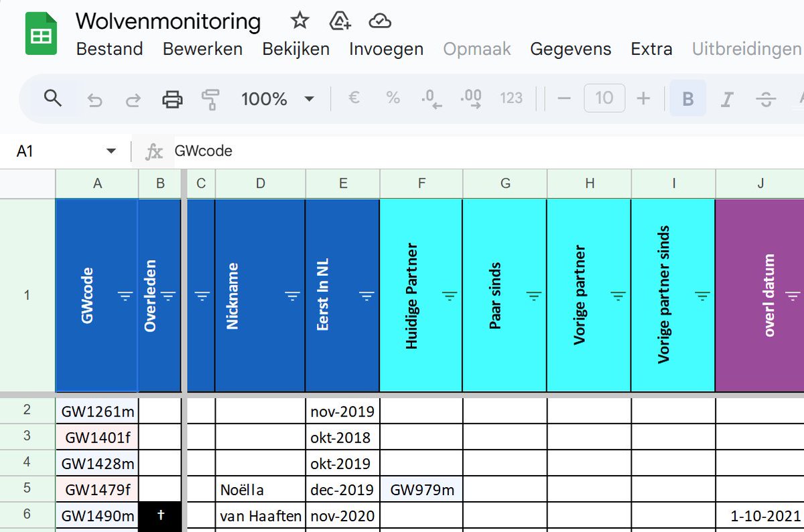804x532 pixels.
Task: Print the spreadsheet using the printer icon
Action: (172, 100)
